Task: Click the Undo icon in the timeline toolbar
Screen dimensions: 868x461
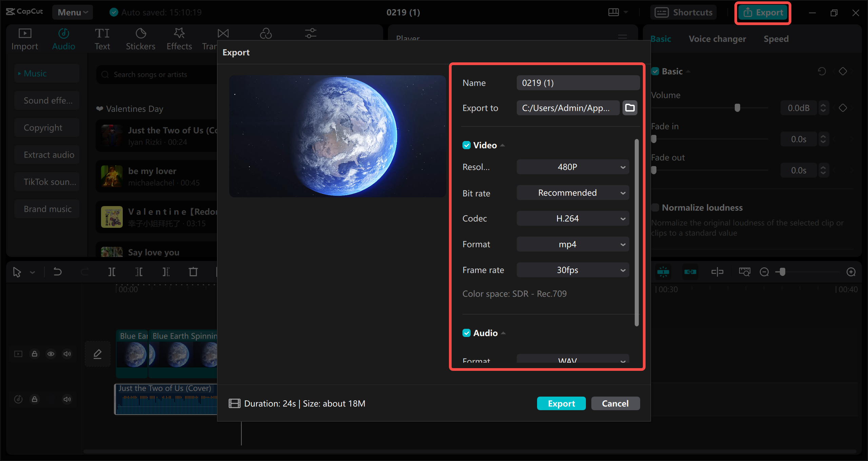Action: [58, 272]
